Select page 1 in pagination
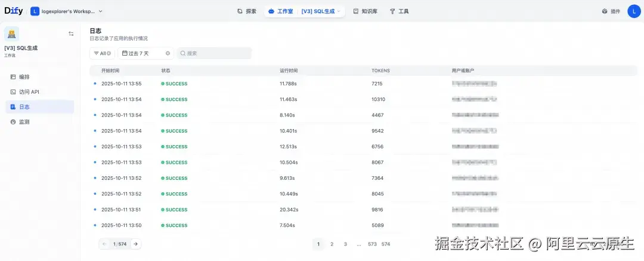 coord(318,244)
